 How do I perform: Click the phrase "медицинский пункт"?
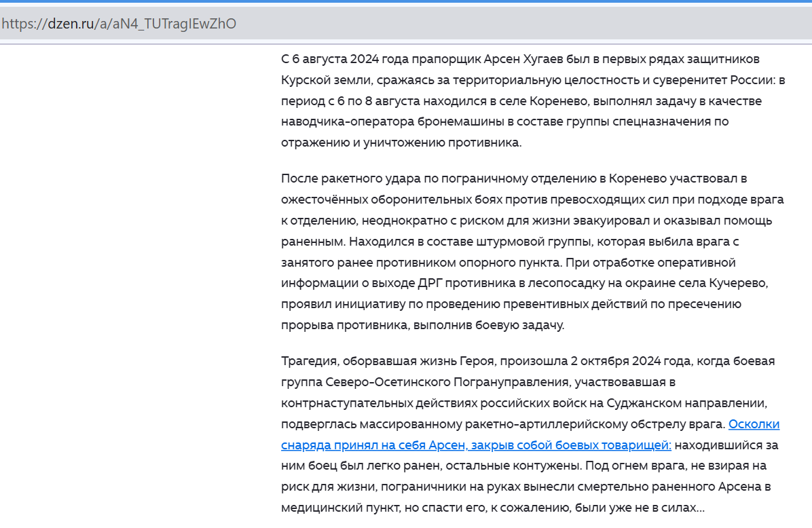333,508
